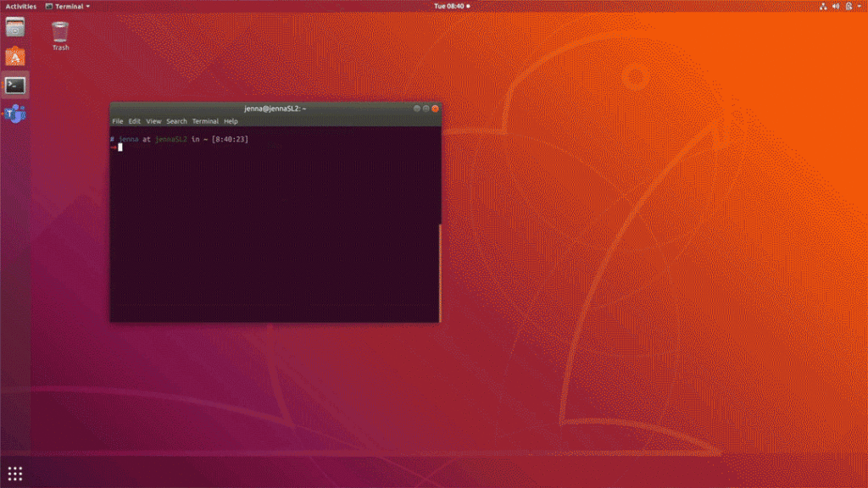Open the Terminal's File menu
The width and height of the screenshot is (868, 488).
pos(118,121)
